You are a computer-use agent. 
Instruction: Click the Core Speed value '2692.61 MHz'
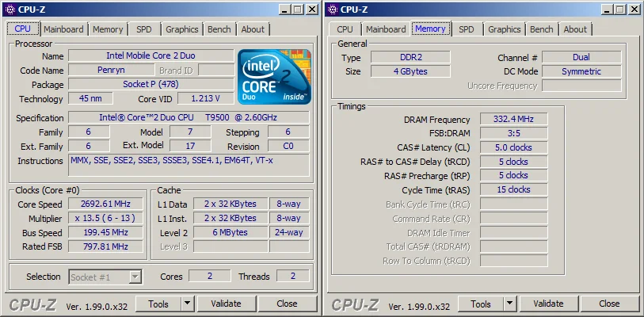pos(105,204)
